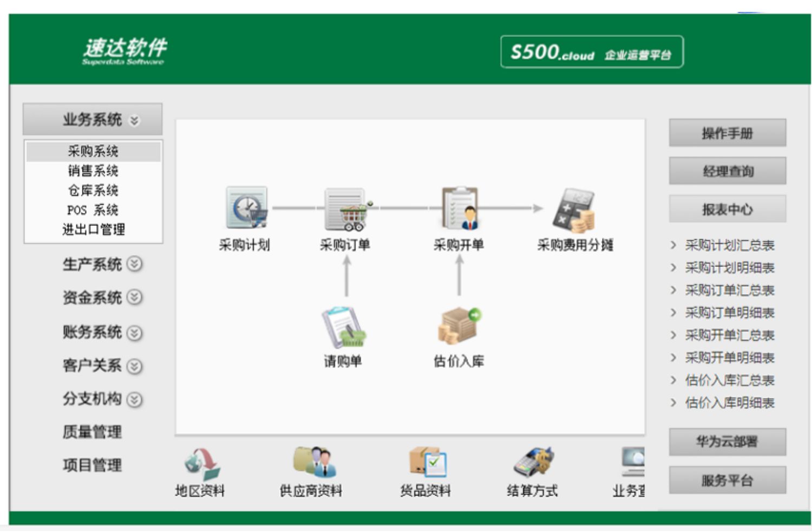Expand the 分支机构 section arrow

click(134, 399)
